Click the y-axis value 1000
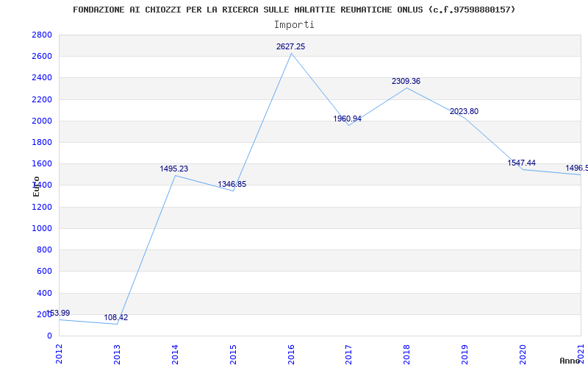The image size is (588, 368). (x=42, y=228)
